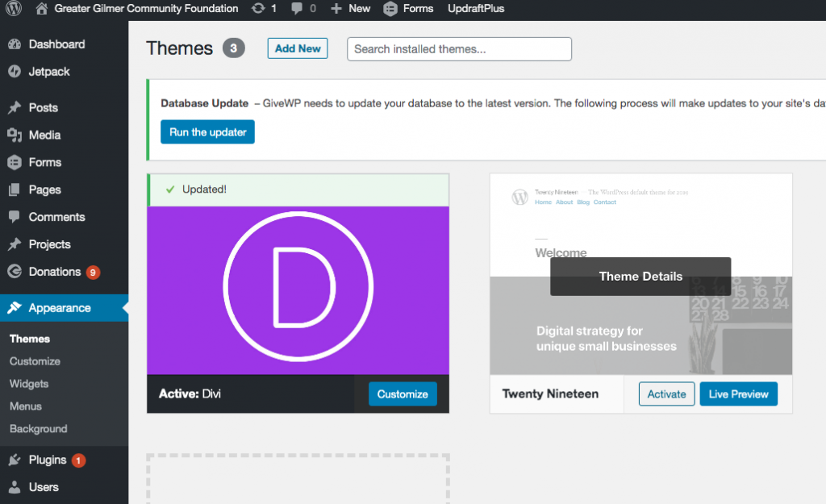Open the Donations menu label
826x504 pixels.
[55, 272]
